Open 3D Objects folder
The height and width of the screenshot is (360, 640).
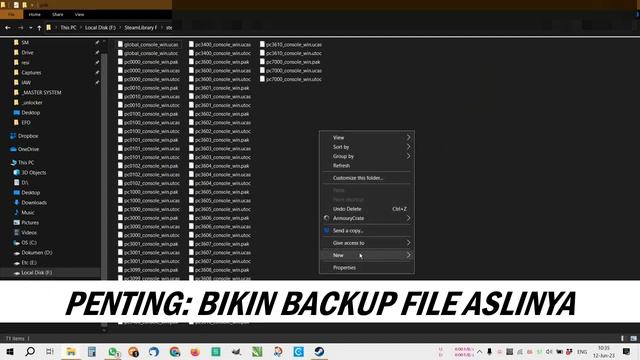[x=33, y=173]
